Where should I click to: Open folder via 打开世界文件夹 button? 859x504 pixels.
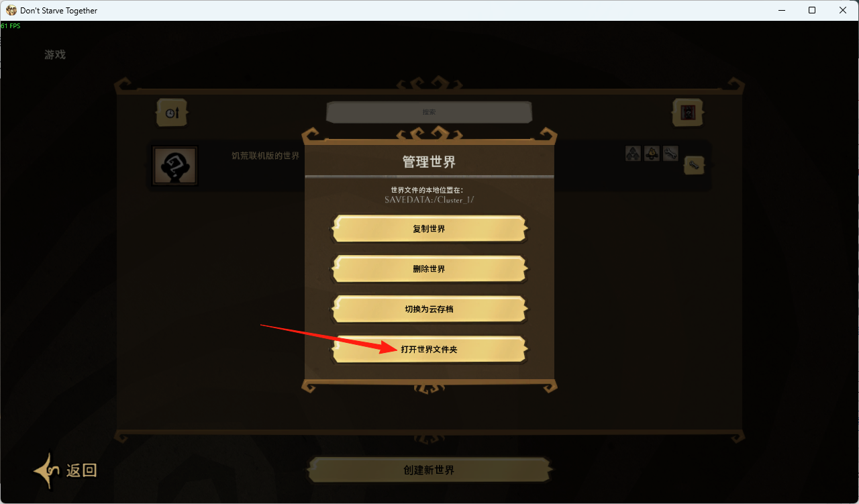[429, 350]
